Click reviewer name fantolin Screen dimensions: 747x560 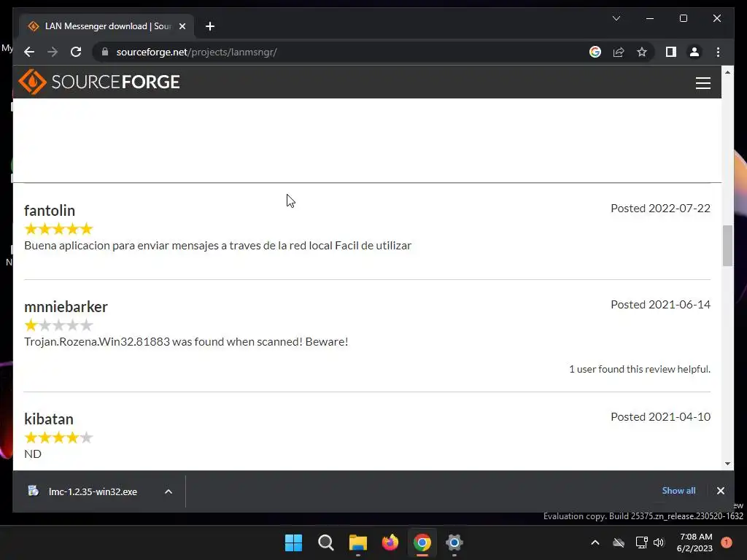50,211
